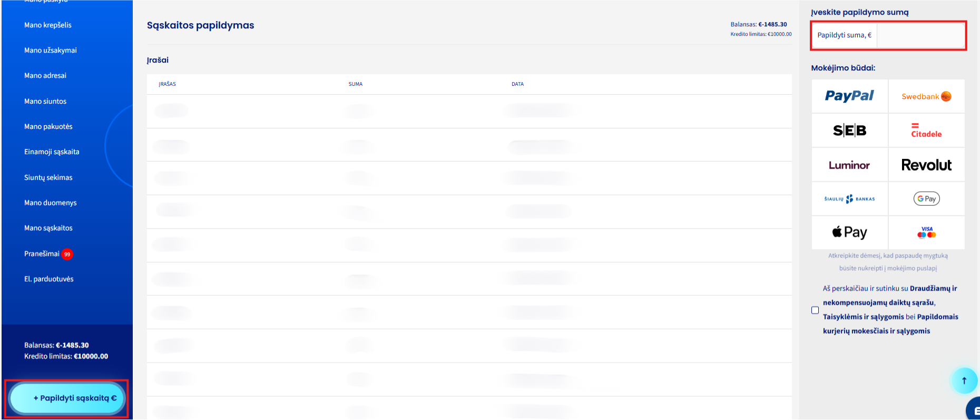
Task: View Mano pakuotės
Action: (48, 127)
